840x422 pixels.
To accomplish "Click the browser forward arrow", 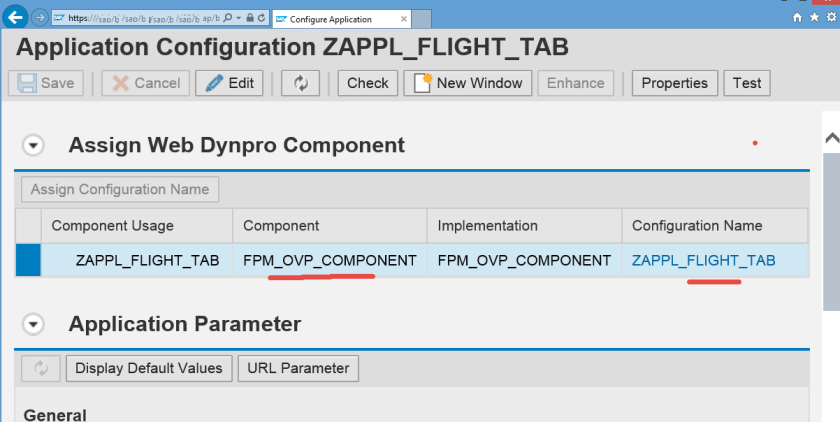I will coord(38,18).
